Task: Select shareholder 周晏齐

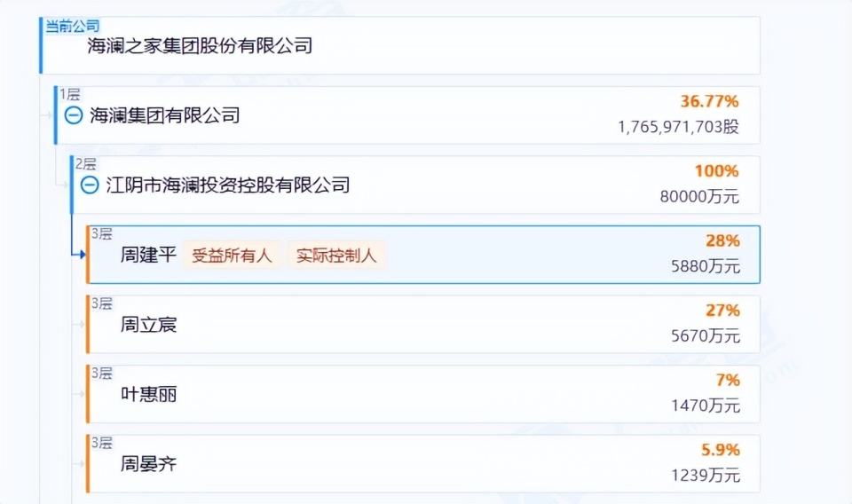Action: pyautogui.click(x=148, y=463)
